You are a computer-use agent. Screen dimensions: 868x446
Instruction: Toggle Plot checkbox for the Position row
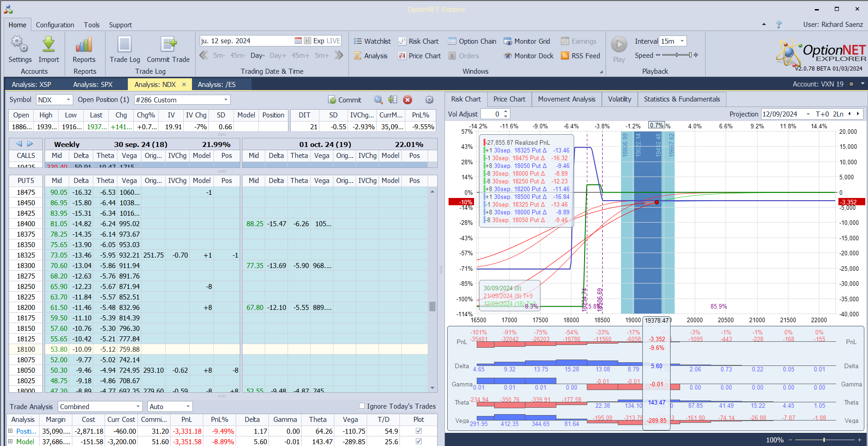click(419, 431)
